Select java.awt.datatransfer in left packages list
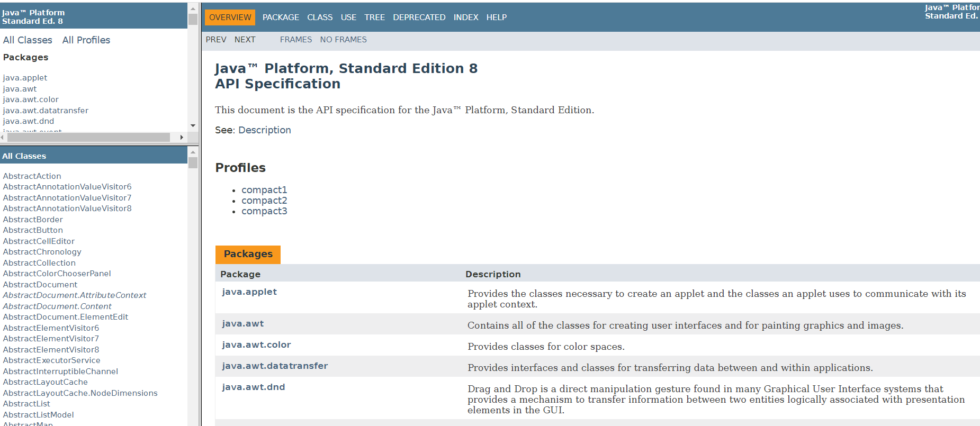 coord(46,111)
